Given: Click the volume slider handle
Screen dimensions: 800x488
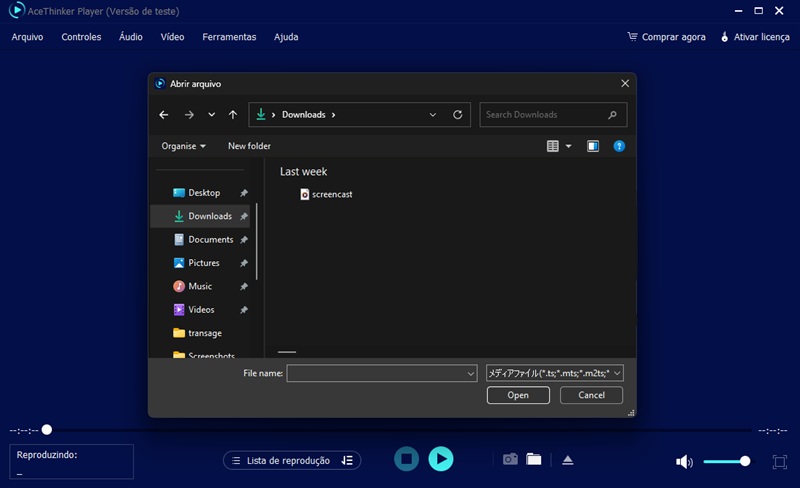Looking at the screenshot, I should pos(745,461).
